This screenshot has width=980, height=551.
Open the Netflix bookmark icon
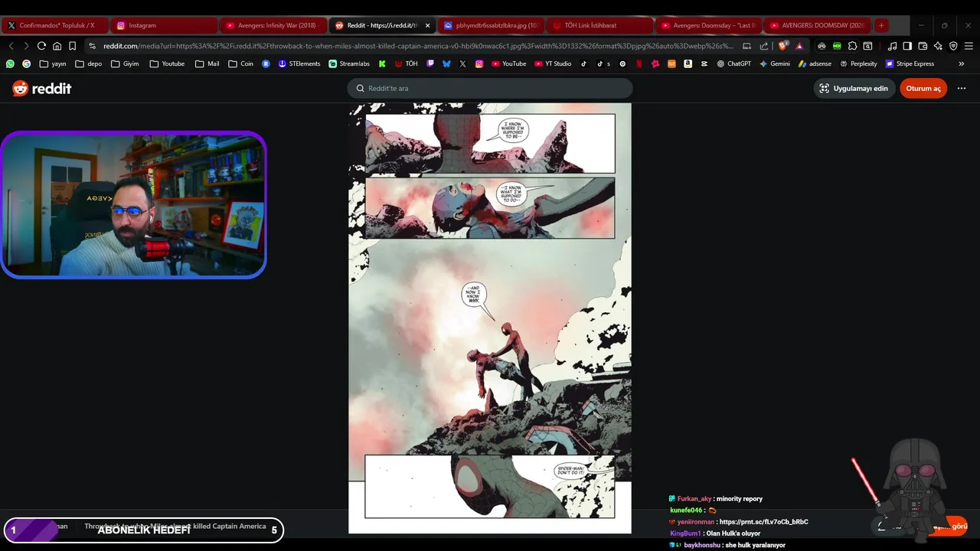[639, 64]
